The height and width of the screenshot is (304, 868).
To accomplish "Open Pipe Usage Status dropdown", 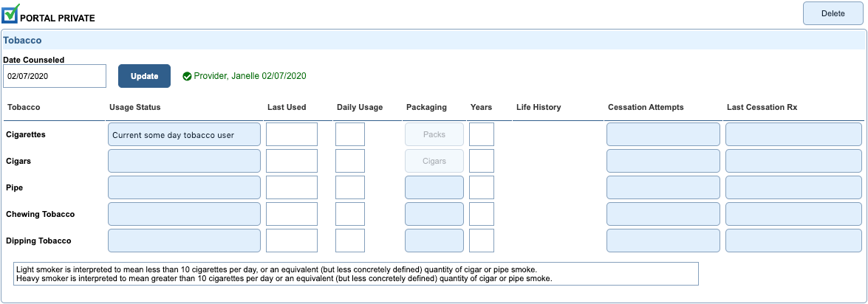I will pyautogui.click(x=184, y=187).
